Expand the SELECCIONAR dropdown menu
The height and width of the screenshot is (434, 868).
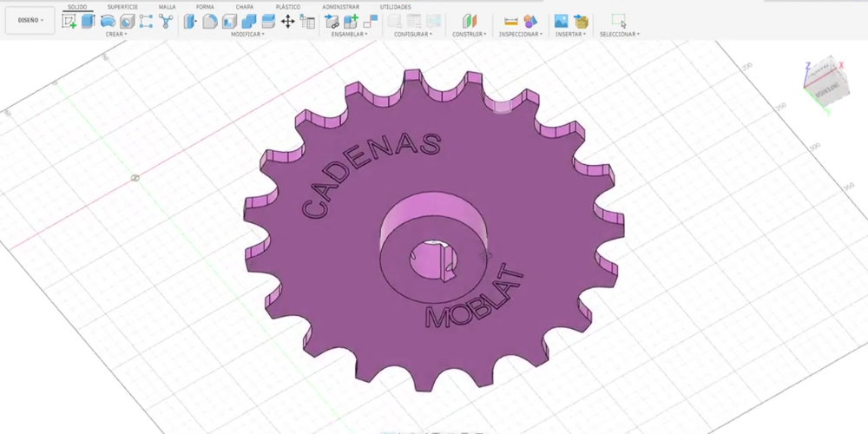pyautogui.click(x=620, y=35)
